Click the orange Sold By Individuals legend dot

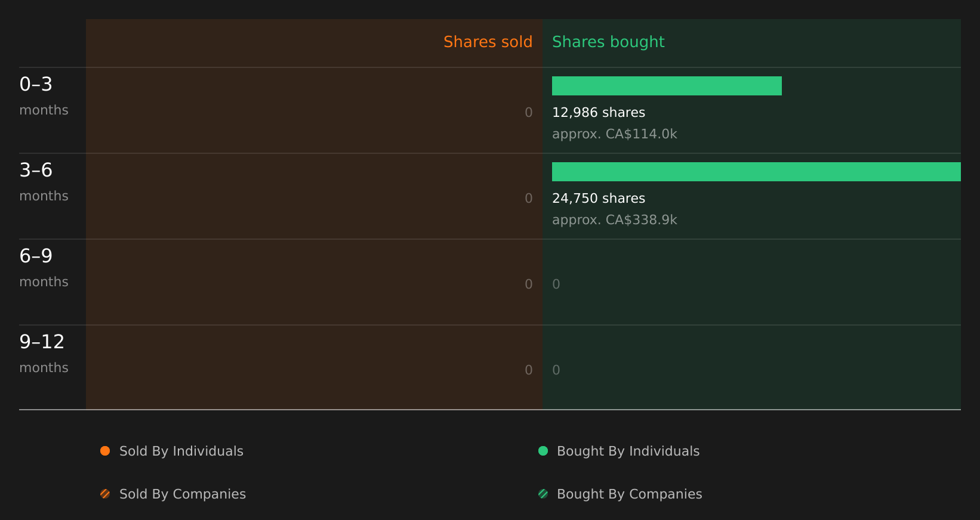[x=105, y=451]
